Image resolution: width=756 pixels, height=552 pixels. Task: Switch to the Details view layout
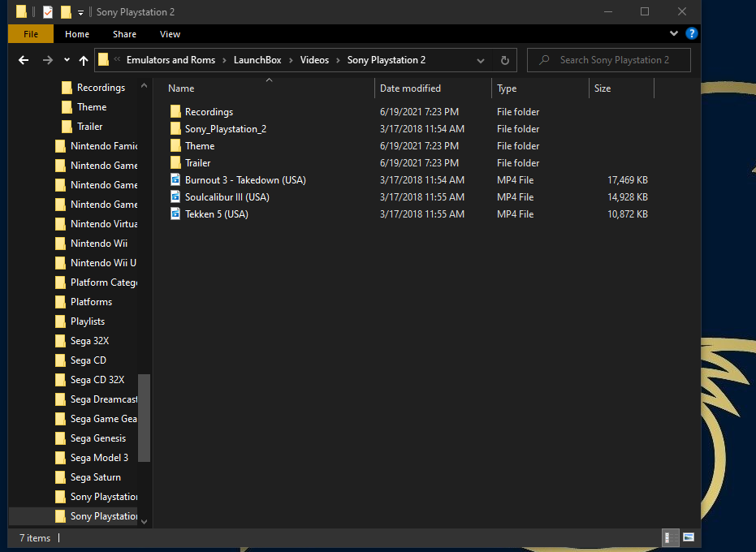point(669,537)
